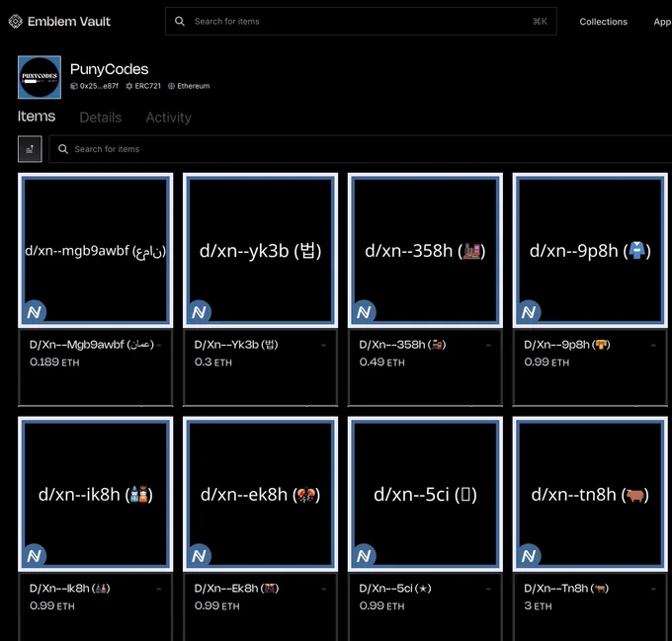This screenshot has height=641, width=672.
Task: Click the D/Xn--5ci item title
Action: click(395, 588)
